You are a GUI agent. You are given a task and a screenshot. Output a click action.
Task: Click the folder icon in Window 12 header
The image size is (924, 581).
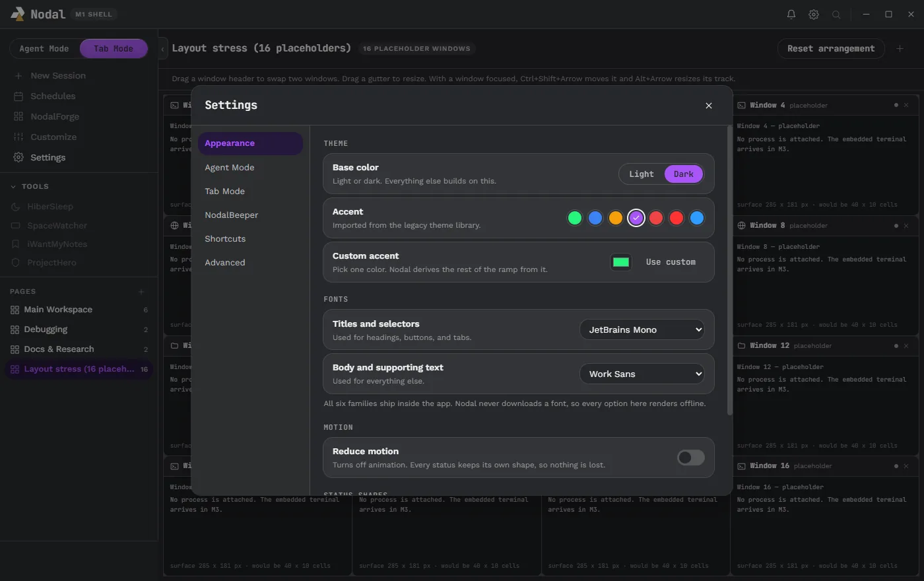tap(742, 345)
